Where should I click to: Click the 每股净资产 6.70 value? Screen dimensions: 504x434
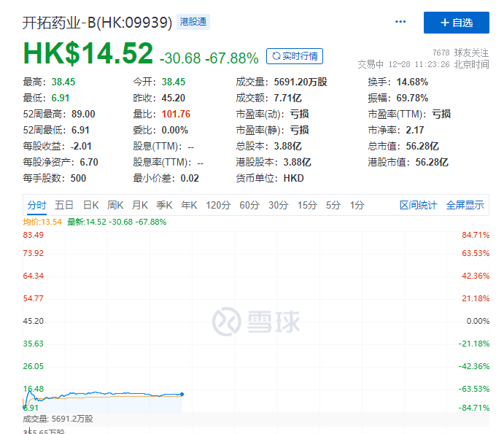(89, 163)
